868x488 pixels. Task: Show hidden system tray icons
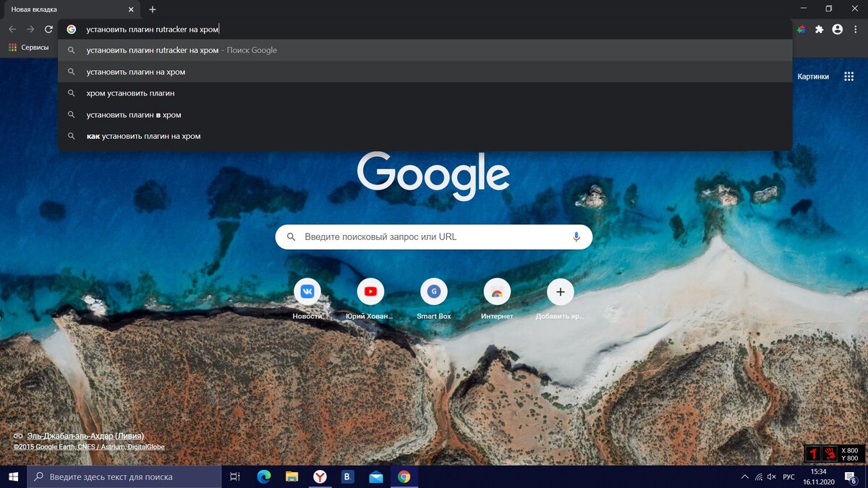point(745,477)
